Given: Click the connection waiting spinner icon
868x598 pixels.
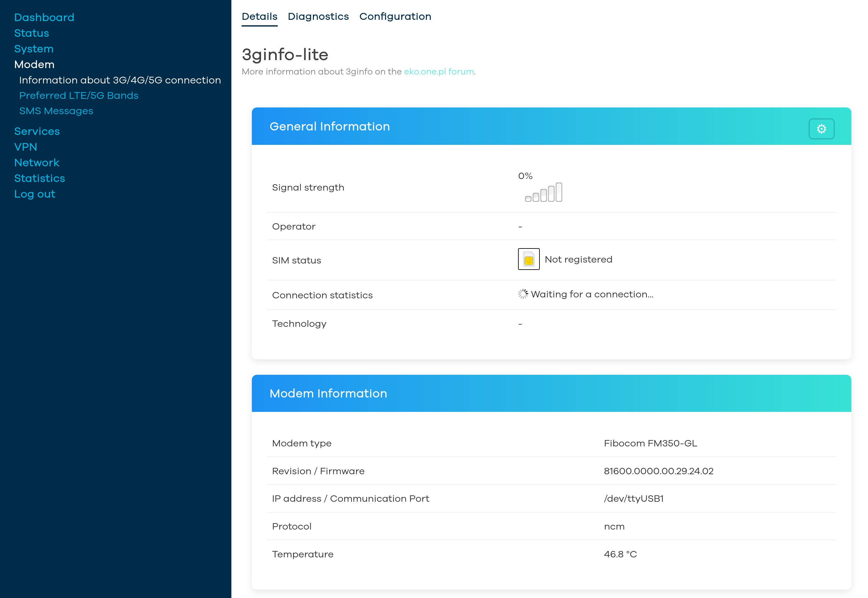Looking at the screenshot, I should (523, 294).
